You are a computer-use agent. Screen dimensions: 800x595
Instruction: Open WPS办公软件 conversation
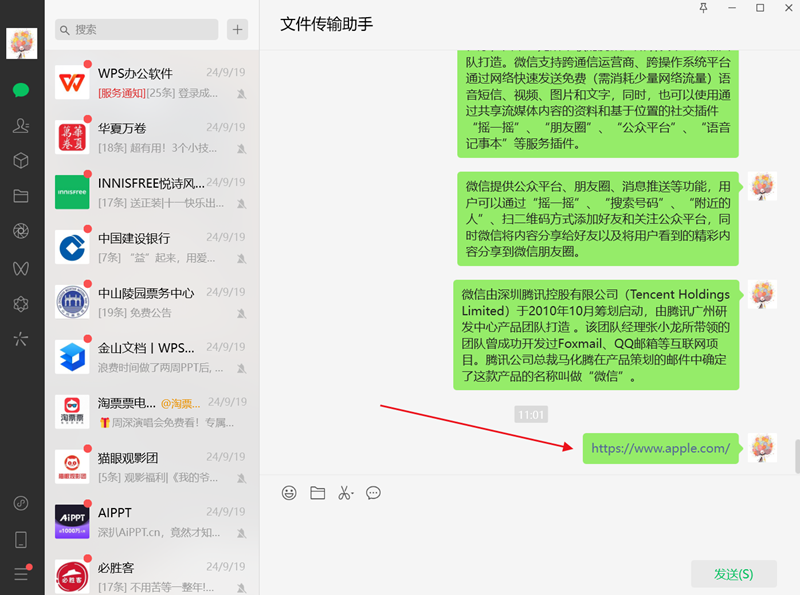[152, 82]
